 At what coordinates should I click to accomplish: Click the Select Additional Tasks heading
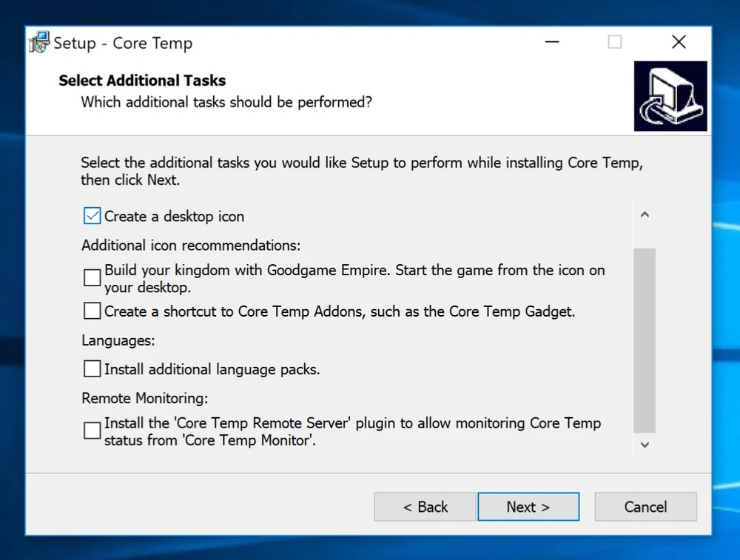click(142, 81)
